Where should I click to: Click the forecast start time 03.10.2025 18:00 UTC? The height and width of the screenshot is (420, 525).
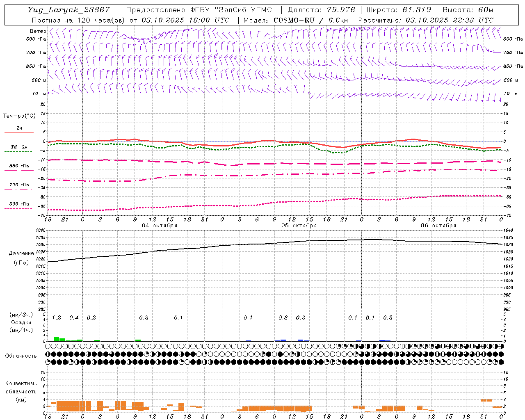[185, 20]
